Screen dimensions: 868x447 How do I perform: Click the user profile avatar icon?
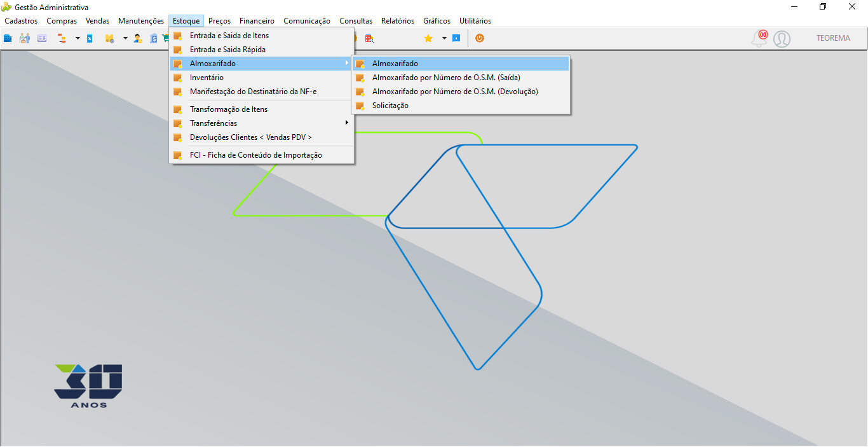click(782, 39)
